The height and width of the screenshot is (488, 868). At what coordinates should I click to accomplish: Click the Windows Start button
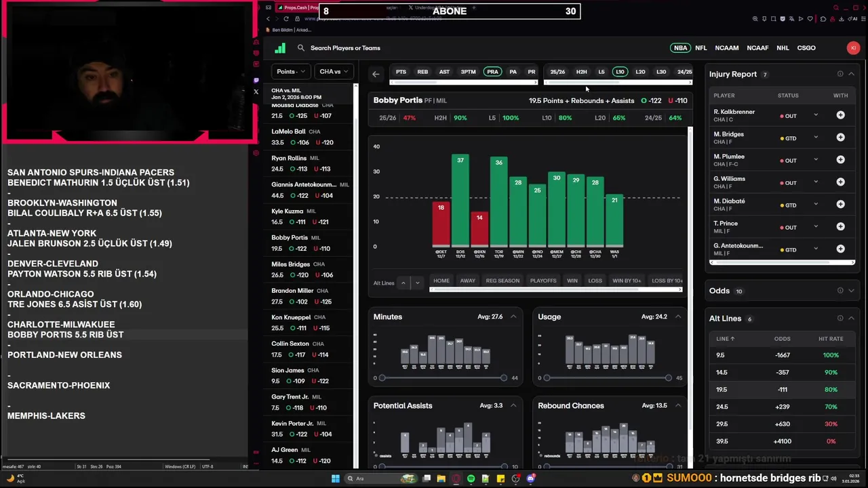[335, 479]
